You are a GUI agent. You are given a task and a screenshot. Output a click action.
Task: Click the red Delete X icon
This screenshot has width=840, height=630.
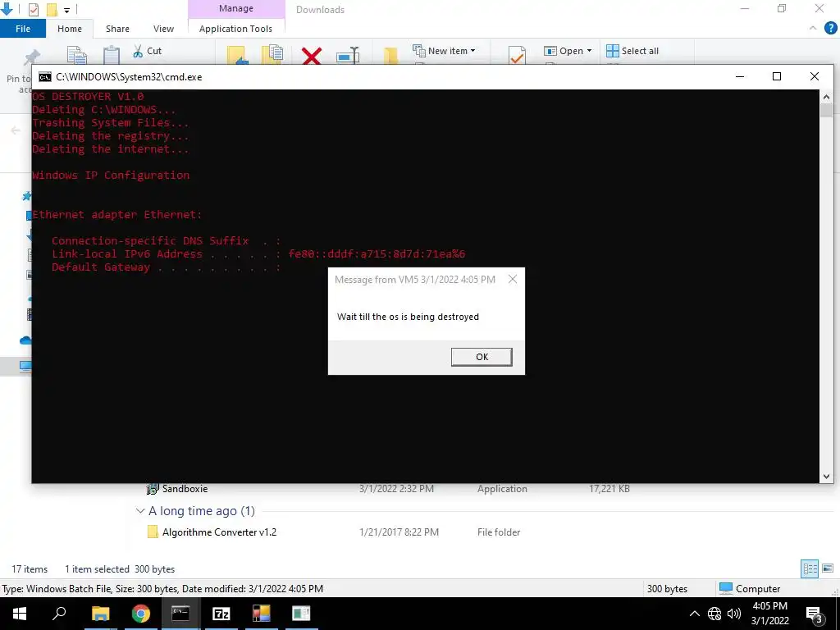tap(311, 56)
